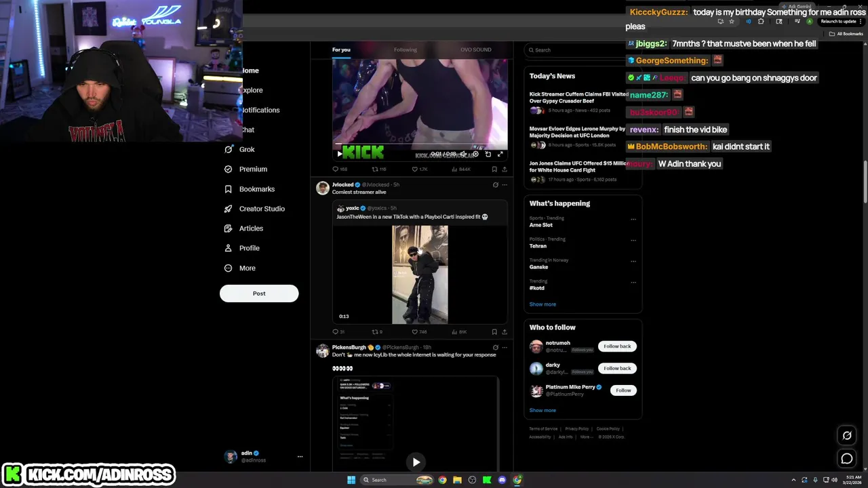Click Relaunch to update in Chrome
The image size is (868, 488).
[838, 22]
